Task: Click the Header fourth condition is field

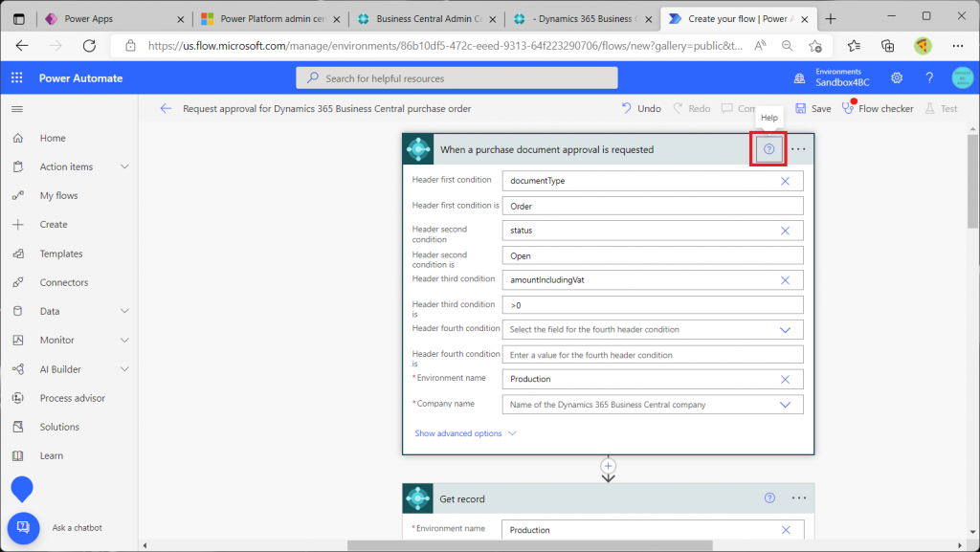Action: (x=653, y=355)
